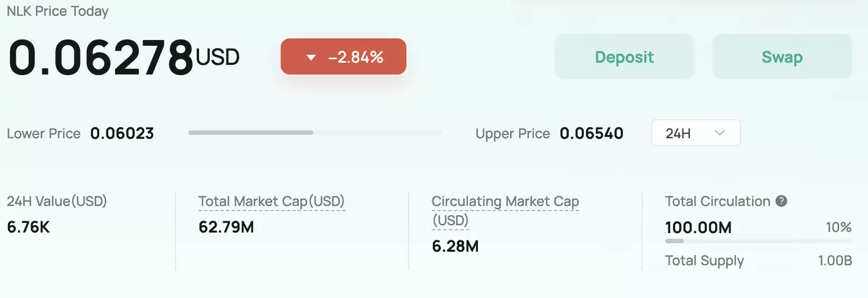This screenshot has height=298, width=868.
Task: Click the Total Circulation help question-mark icon
Action: point(781,201)
